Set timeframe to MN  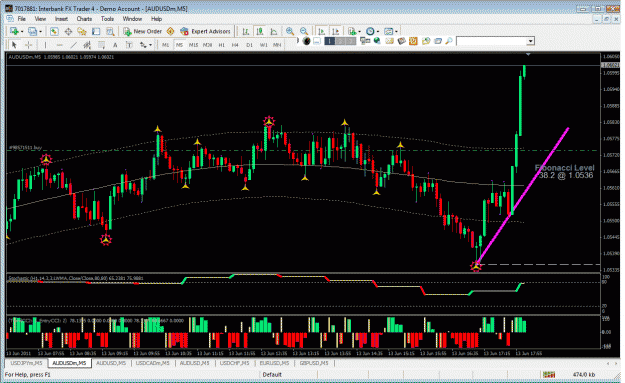(277, 45)
